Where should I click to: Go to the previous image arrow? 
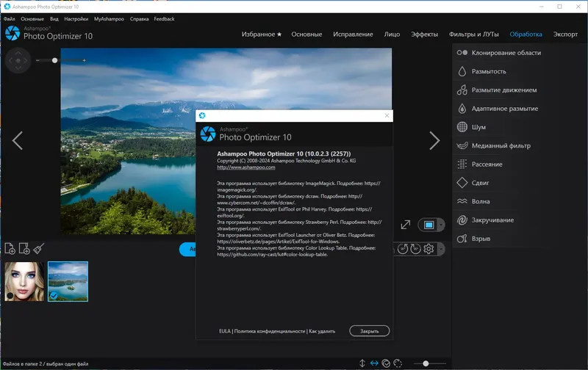[17, 141]
